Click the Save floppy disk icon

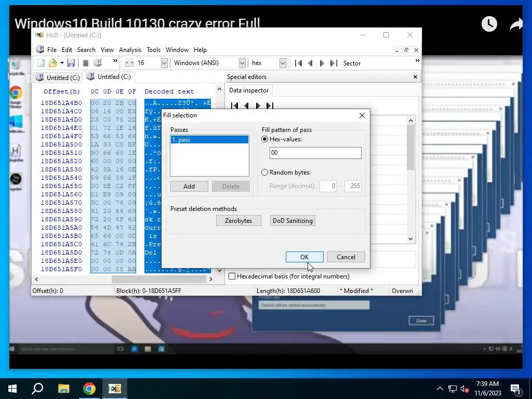(71, 63)
